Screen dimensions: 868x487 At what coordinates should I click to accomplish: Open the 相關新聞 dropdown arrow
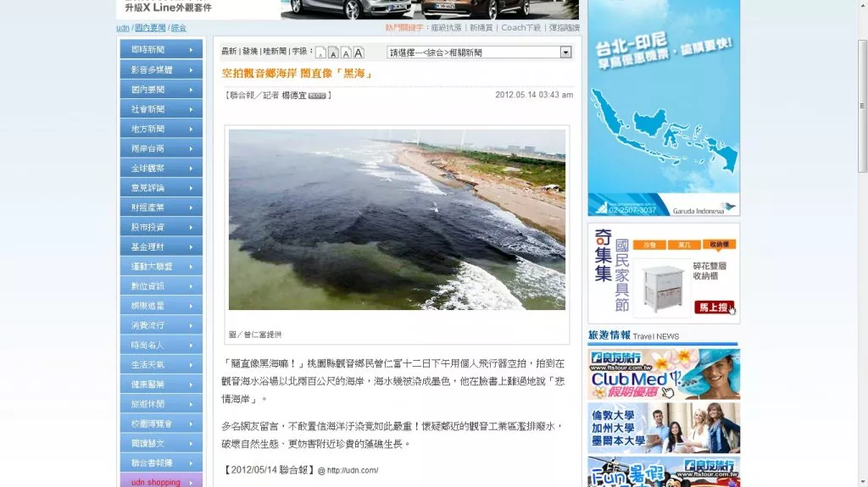point(565,53)
